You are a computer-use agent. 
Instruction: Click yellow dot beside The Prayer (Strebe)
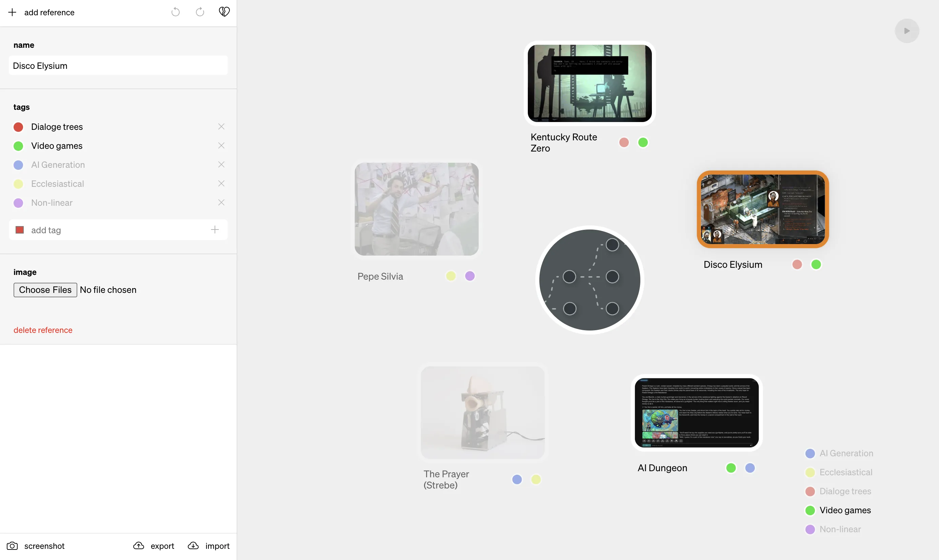(536, 480)
